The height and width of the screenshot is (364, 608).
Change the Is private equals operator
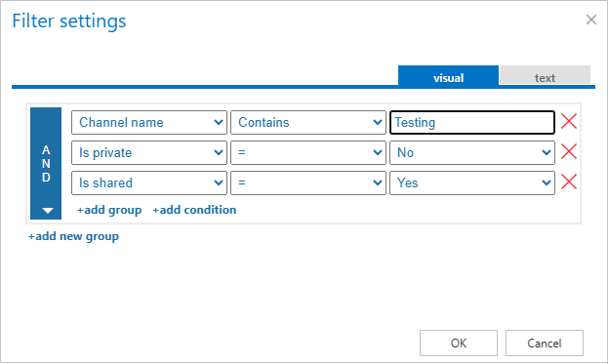point(308,153)
